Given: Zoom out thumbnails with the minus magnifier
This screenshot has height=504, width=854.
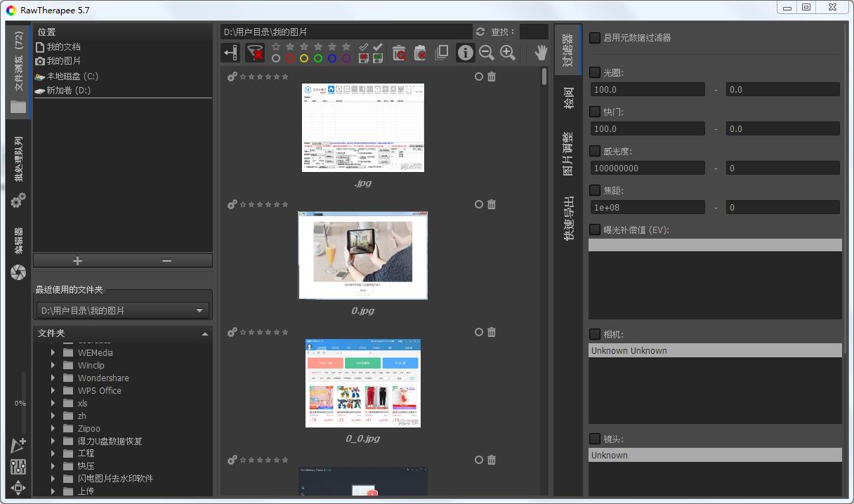Looking at the screenshot, I should tap(486, 53).
